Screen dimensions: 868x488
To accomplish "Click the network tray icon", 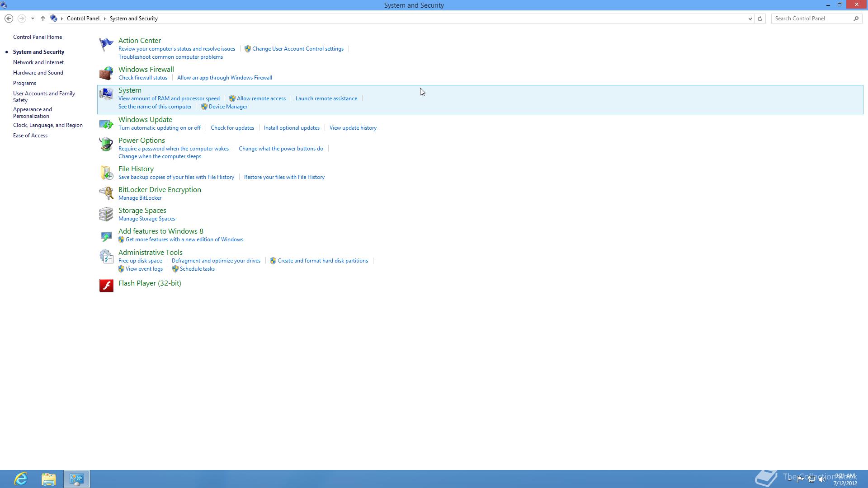I will (811, 479).
